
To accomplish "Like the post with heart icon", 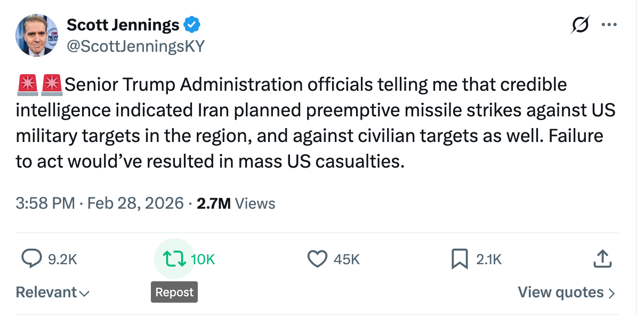I will (317, 259).
